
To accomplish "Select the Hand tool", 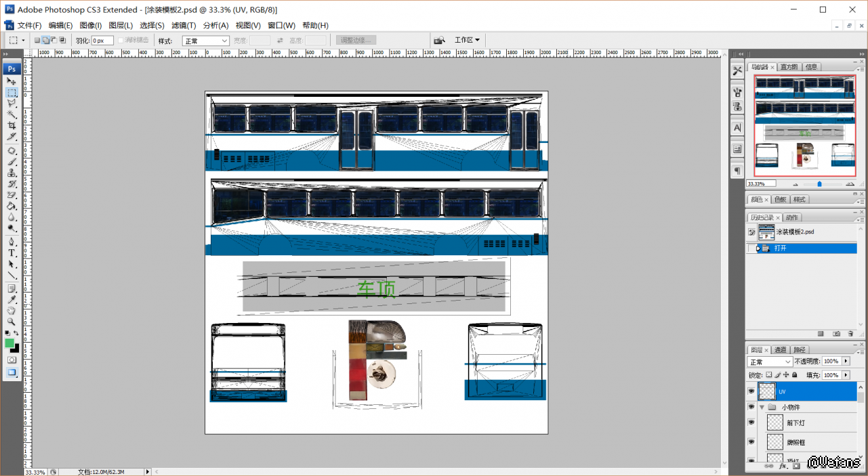I will pyautogui.click(x=12, y=310).
